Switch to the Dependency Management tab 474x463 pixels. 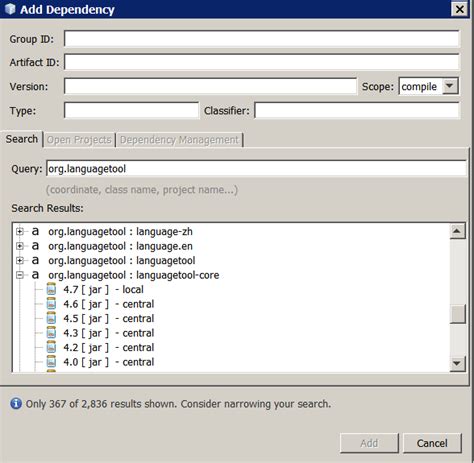tap(179, 140)
